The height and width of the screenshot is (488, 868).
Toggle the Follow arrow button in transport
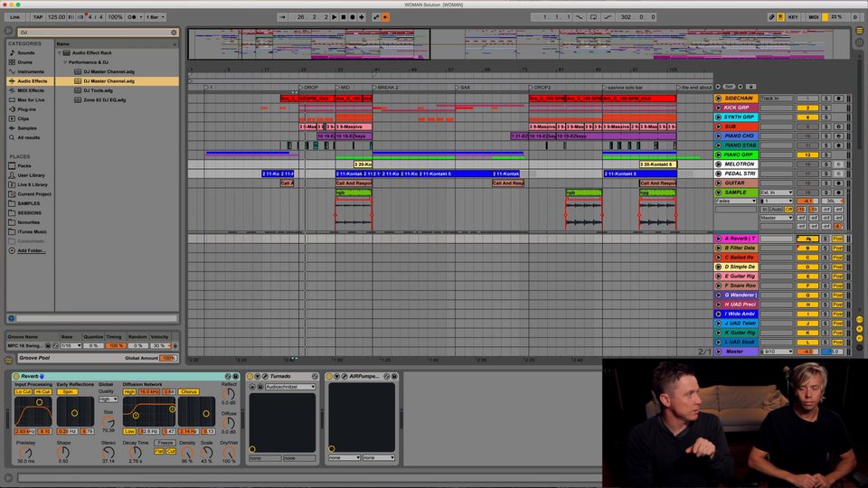pyautogui.click(x=283, y=17)
